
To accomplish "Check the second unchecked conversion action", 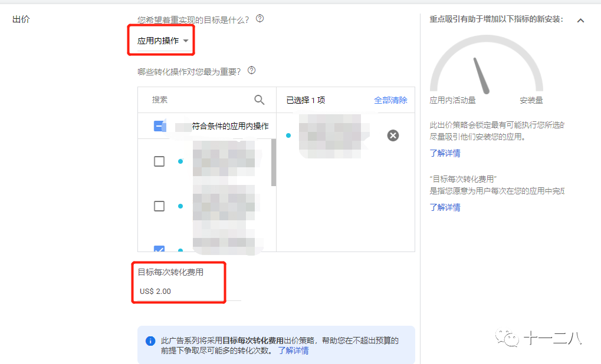I will 159,206.
